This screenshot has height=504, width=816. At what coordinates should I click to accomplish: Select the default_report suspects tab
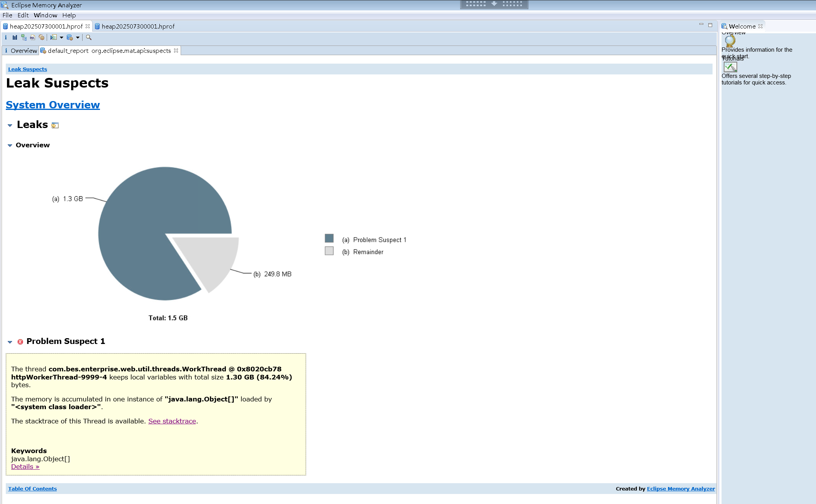109,51
